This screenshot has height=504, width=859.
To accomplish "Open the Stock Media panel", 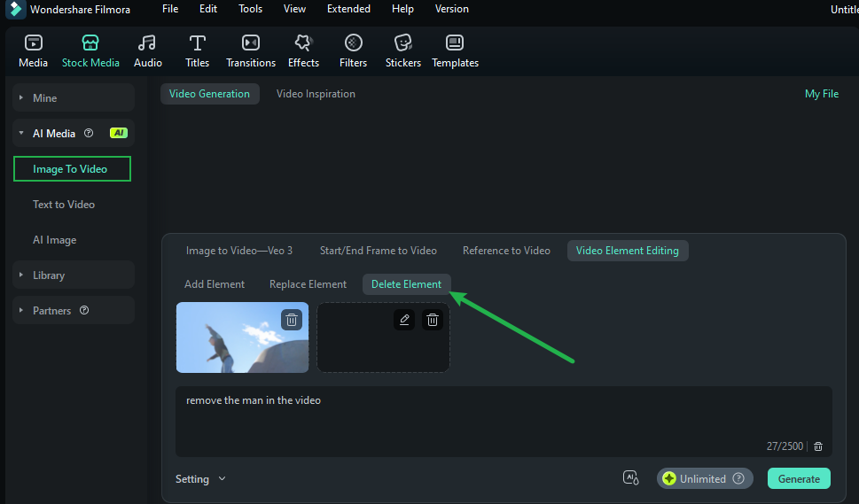I will click(90, 50).
